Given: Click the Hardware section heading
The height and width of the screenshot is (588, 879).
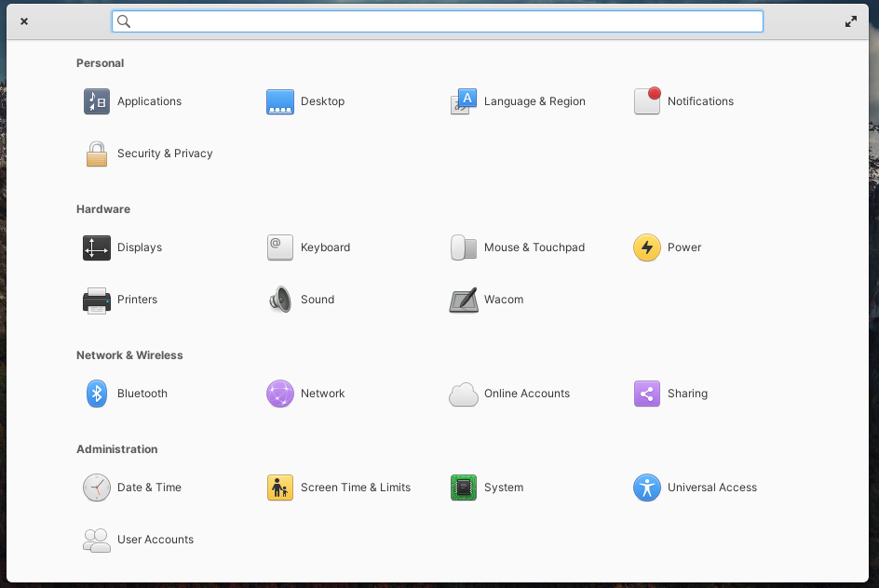Looking at the screenshot, I should (x=103, y=209).
